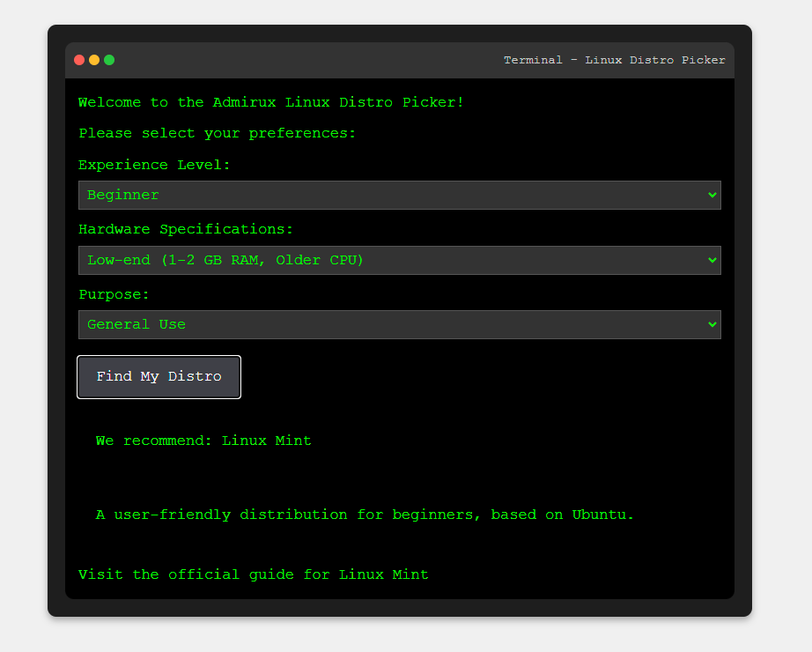Open the Experience Level dropdown showing Beginner
812x652 pixels.
(399, 195)
